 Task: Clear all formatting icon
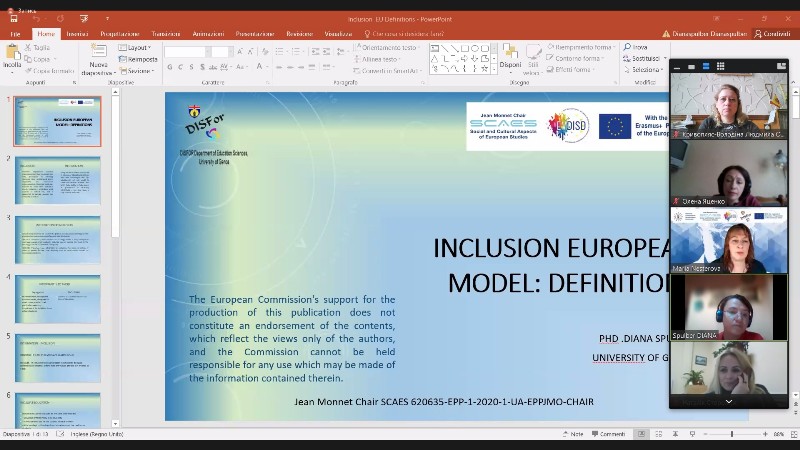[265, 52]
